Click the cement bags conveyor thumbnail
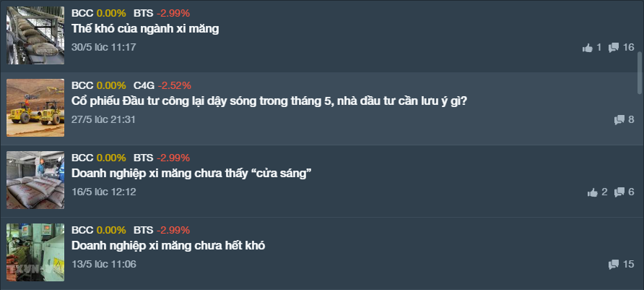The image size is (644, 290). click(x=35, y=35)
